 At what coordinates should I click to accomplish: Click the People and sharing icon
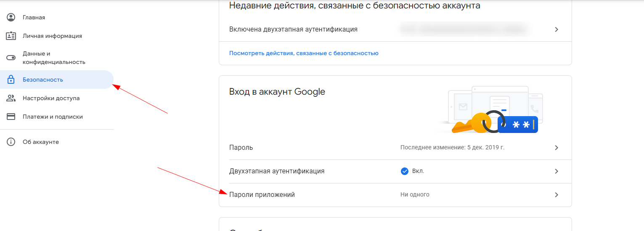point(11,98)
